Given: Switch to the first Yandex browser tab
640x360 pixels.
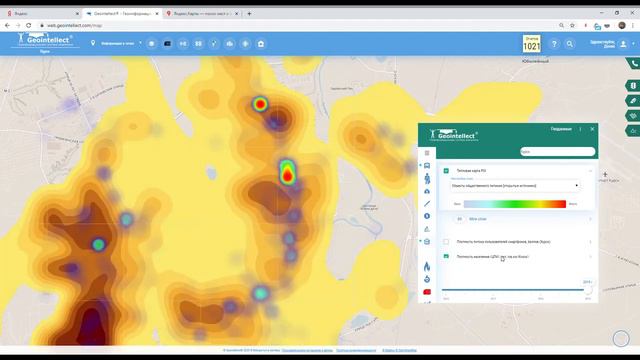Looking at the screenshot, I should point(42,13).
